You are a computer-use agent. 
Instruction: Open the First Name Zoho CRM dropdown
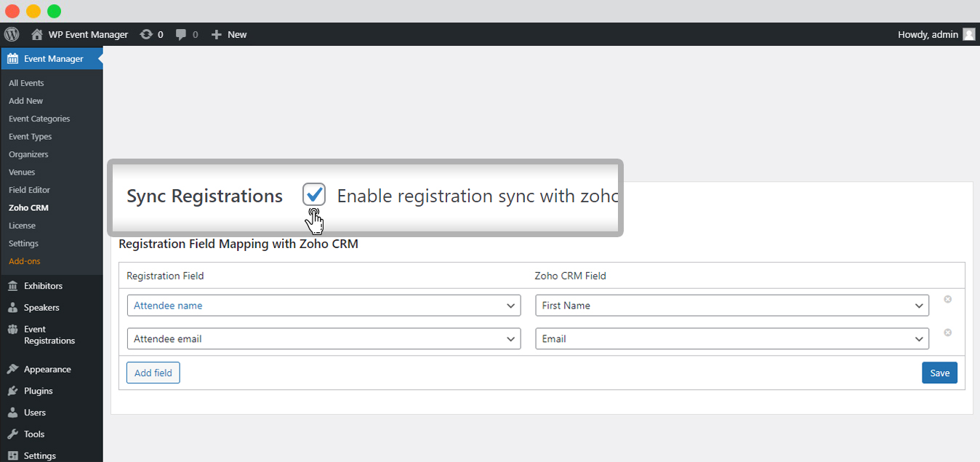tap(732, 306)
